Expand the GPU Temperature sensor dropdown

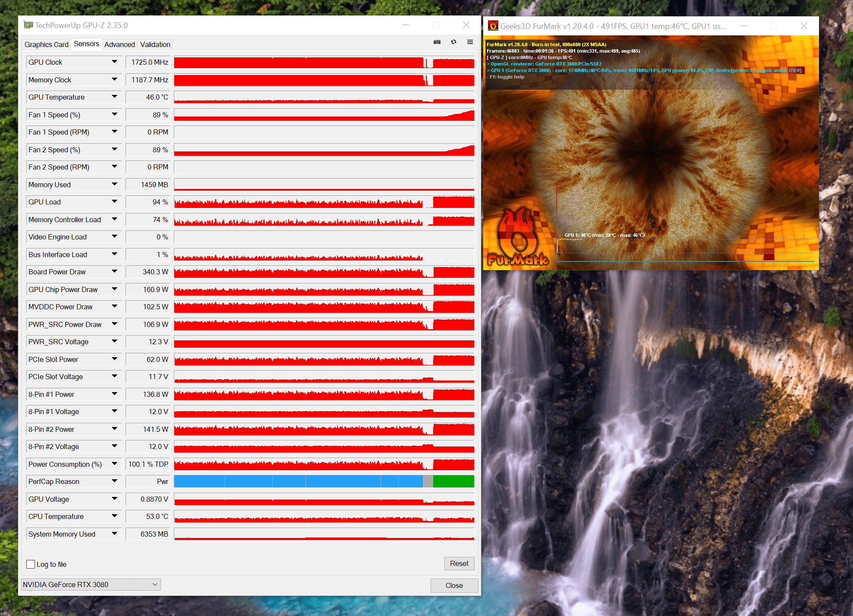114,97
